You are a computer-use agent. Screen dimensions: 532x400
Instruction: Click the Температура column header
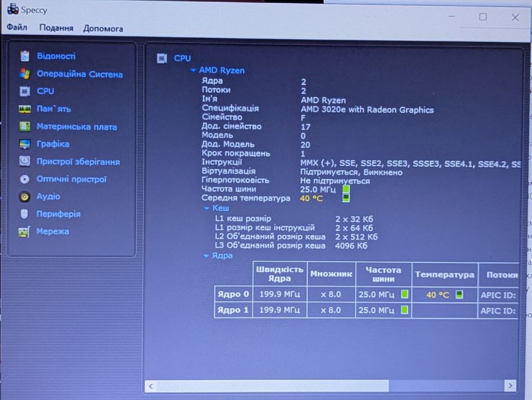point(445,274)
